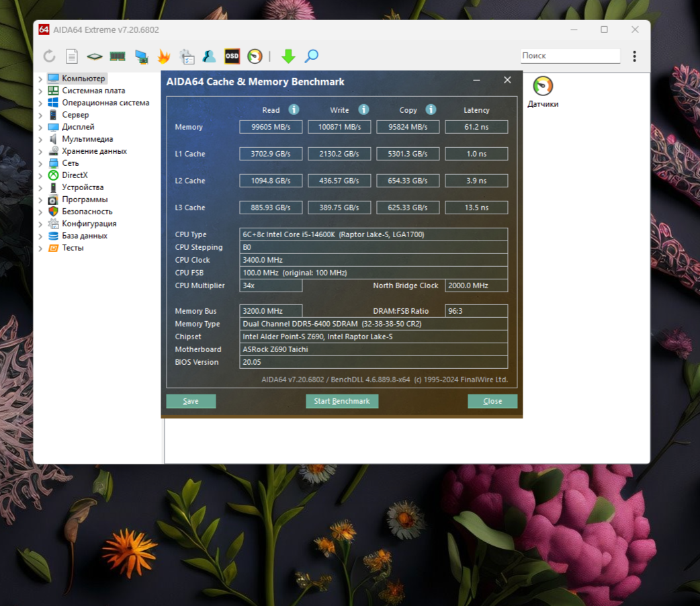Select the Мультимедиа speaker icon
The width and height of the screenshot is (700, 606).
(53, 139)
